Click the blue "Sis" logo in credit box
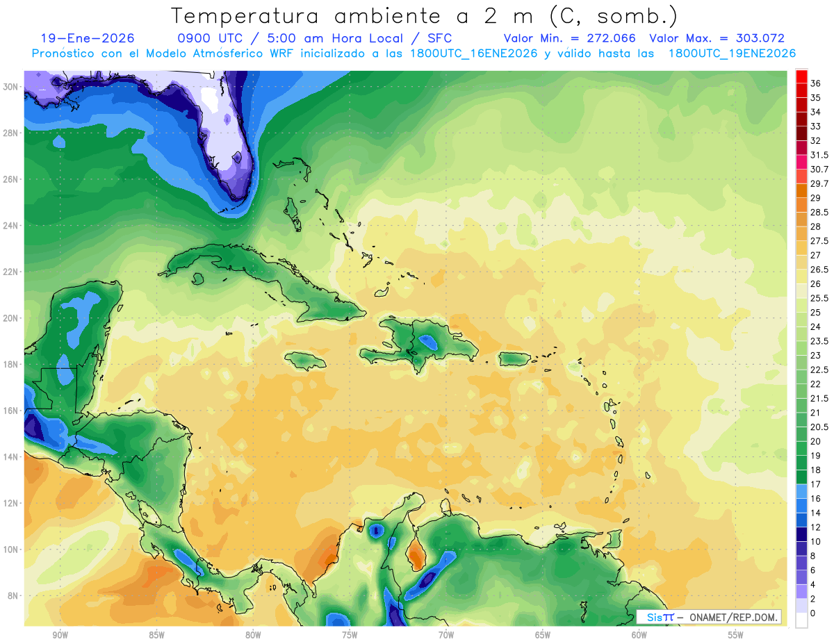834x644 pixels. pyautogui.click(x=655, y=617)
